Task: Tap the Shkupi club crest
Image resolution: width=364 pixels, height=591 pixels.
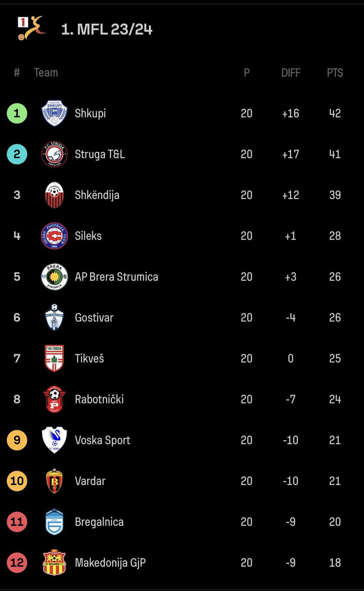Action: click(54, 113)
